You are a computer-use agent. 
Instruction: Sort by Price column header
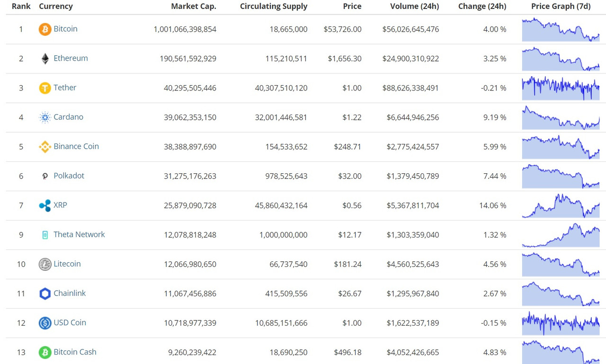pyautogui.click(x=352, y=7)
